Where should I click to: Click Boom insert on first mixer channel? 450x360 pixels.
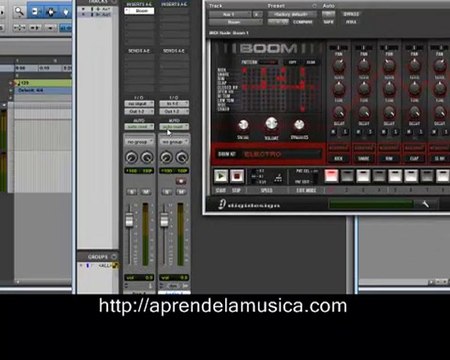tap(139, 11)
